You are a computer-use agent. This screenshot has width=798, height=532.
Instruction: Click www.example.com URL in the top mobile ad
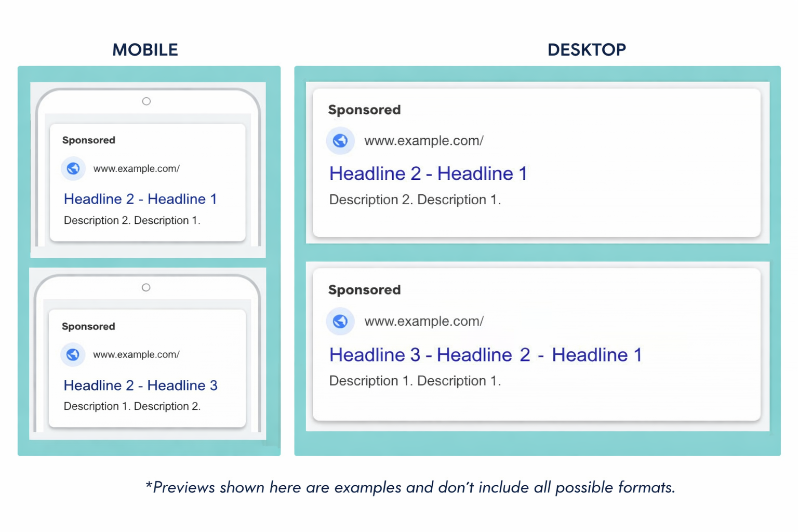(136, 168)
